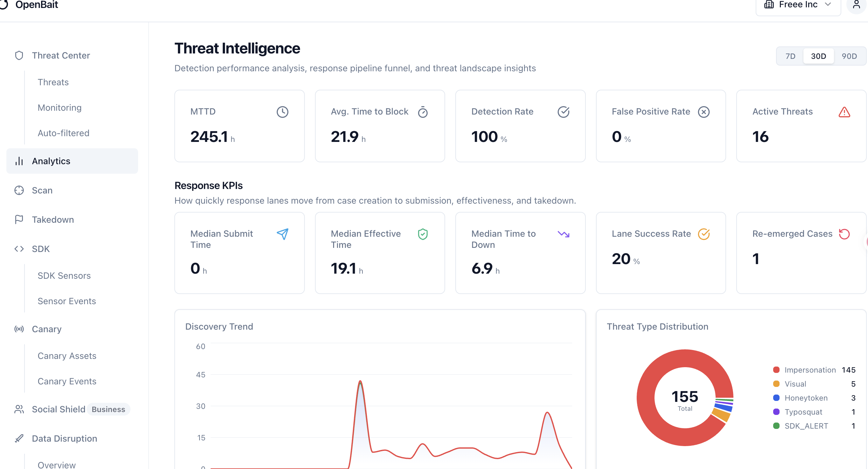
Task: Switch time range to 7D
Action: pyautogui.click(x=790, y=56)
